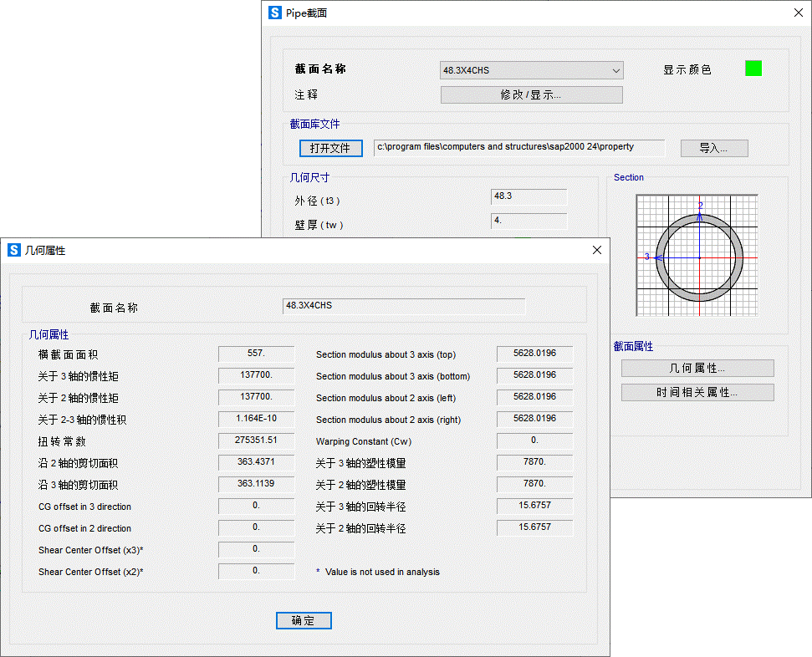Click the section library file path field
812x657 pixels.
(x=518, y=147)
